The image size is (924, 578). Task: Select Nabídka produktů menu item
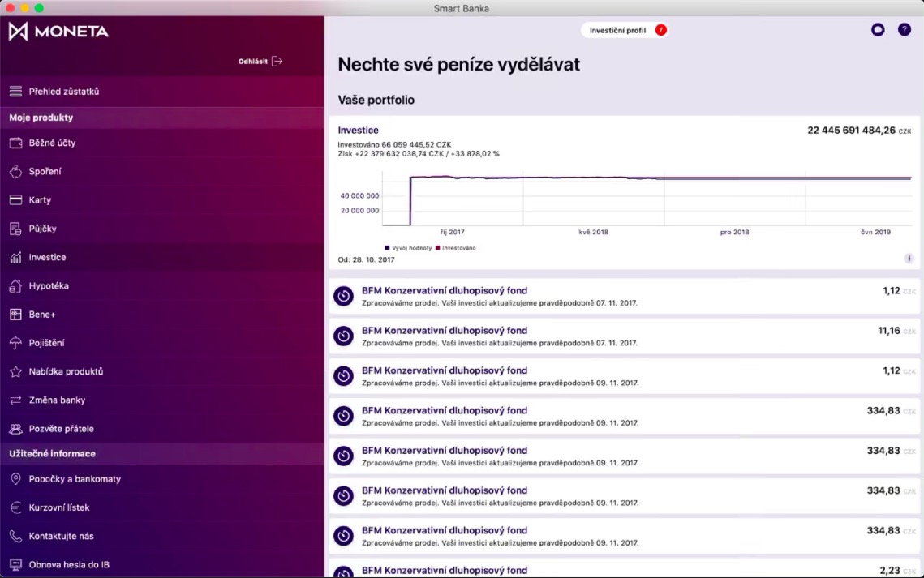162,371
